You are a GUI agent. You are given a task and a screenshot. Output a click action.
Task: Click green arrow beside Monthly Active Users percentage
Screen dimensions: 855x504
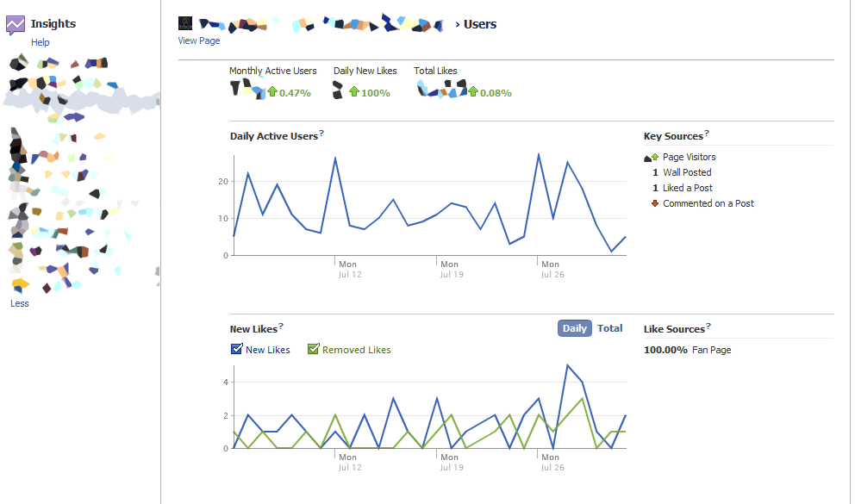pyautogui.click(x=272, y=91)
